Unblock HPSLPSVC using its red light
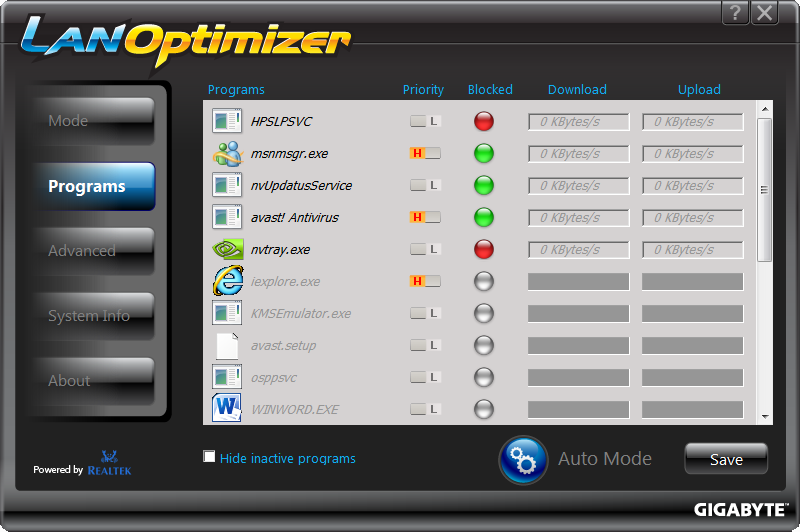This screenshot has height=532, width=800. 484,122
